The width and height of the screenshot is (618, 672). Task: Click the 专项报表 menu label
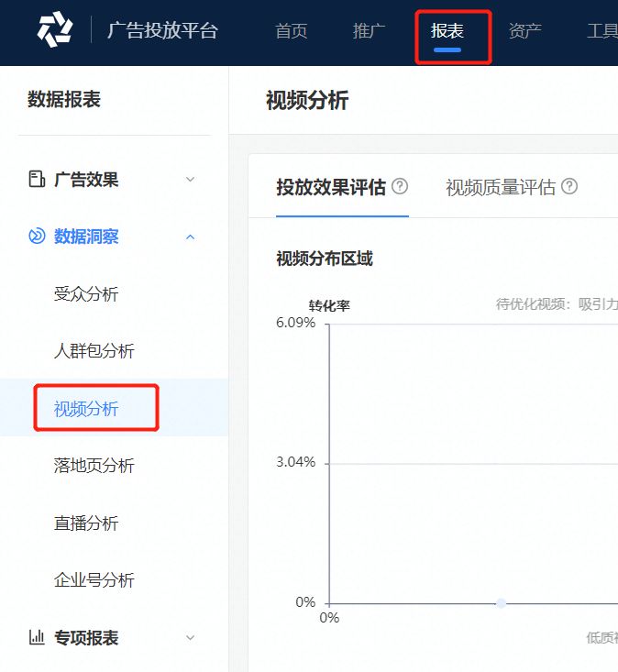86,638
